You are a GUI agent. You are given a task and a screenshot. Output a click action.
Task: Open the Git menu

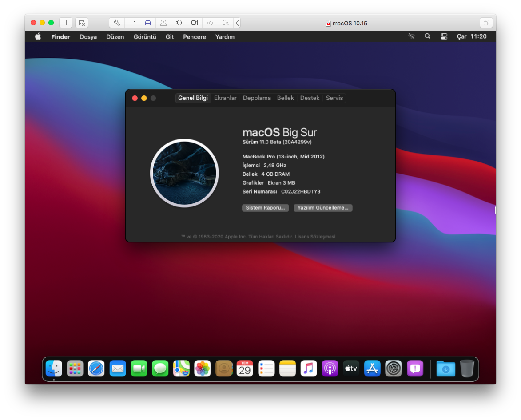point(170,37)
